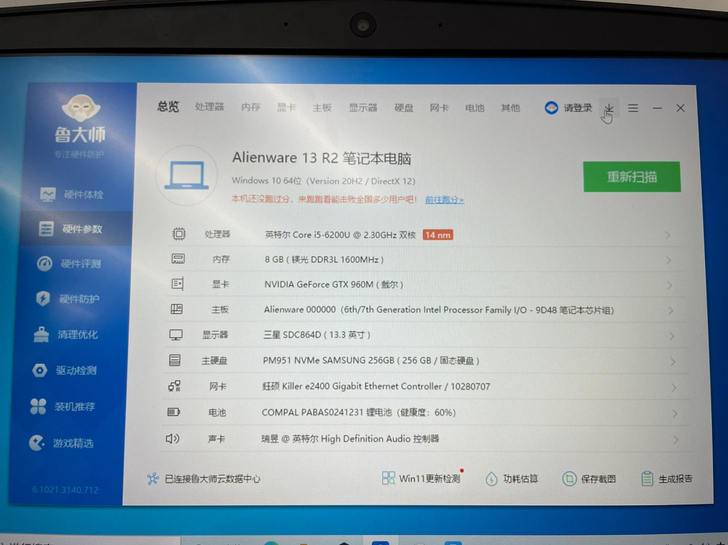Switch to the 显卡 tab at the top
This screenshot has height=545, width=728.
tap(286, 107)
